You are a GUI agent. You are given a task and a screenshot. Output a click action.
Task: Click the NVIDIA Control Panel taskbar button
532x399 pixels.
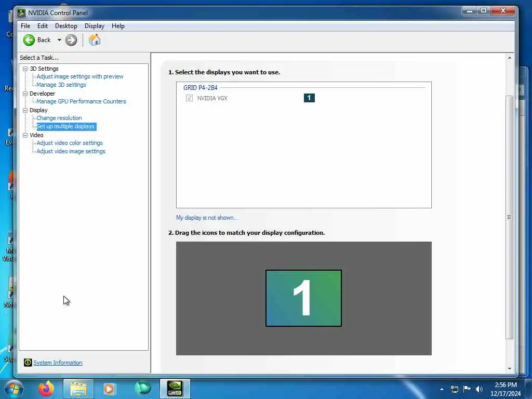[175, 389]
